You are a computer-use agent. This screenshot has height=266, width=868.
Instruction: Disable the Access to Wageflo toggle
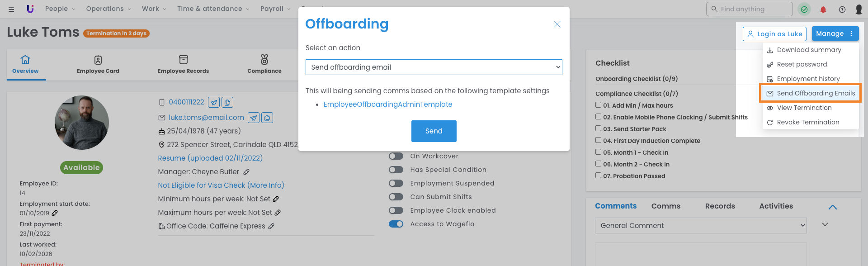[396, 224]
